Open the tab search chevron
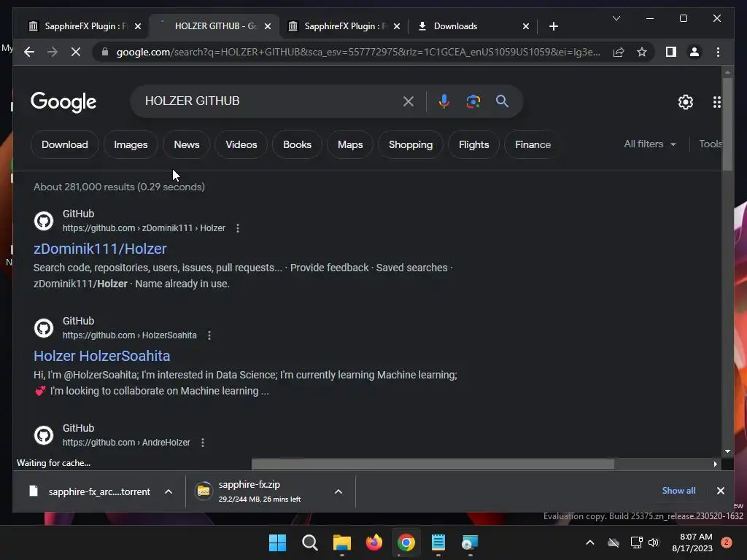The width and height of the screenshot is (747, 560). click(x=616, y=18)
